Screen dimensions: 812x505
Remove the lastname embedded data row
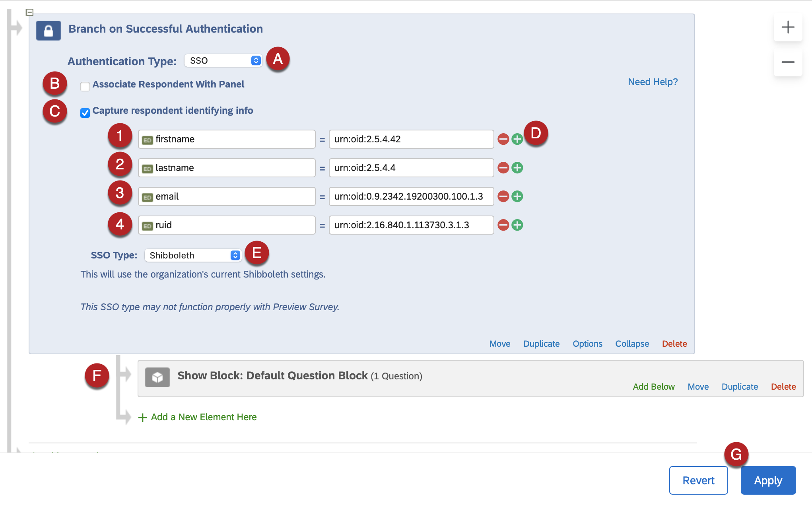tap(503, 168)
